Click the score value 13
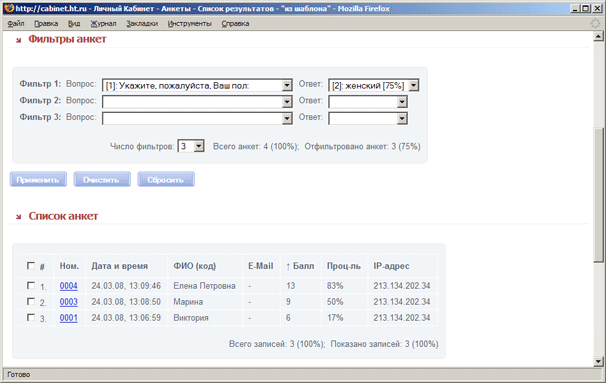 coord(290,286)
